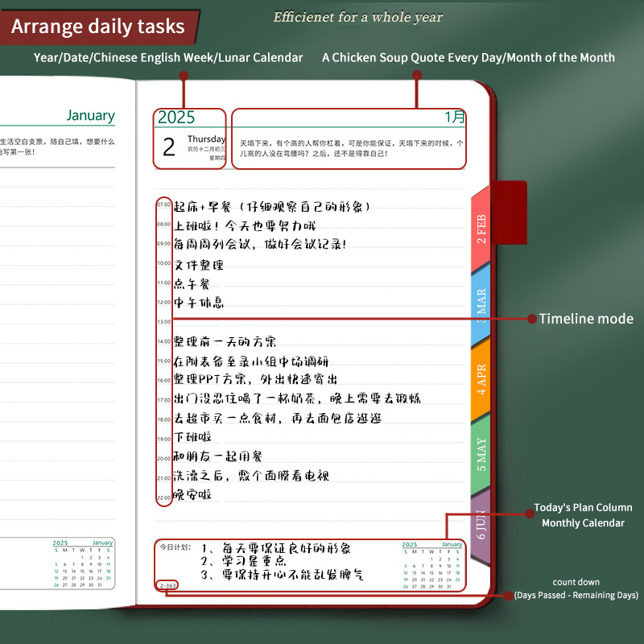Open the right page mini monthly calendar
This screenshot has width=644, height=644.
431,565
